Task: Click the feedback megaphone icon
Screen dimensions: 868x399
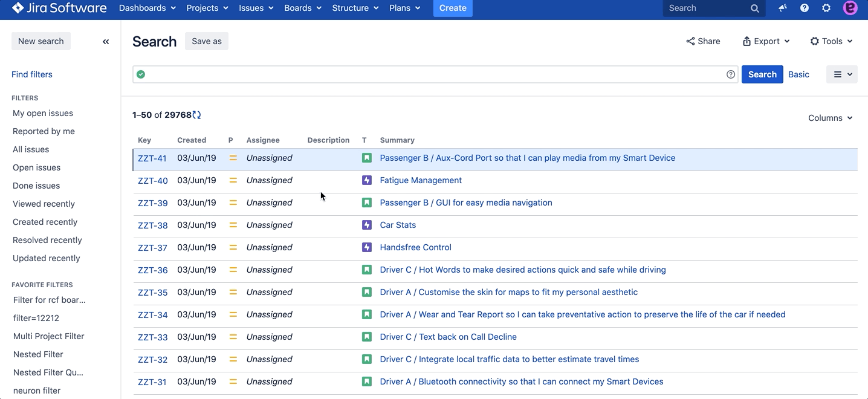Action: point(783,8)
